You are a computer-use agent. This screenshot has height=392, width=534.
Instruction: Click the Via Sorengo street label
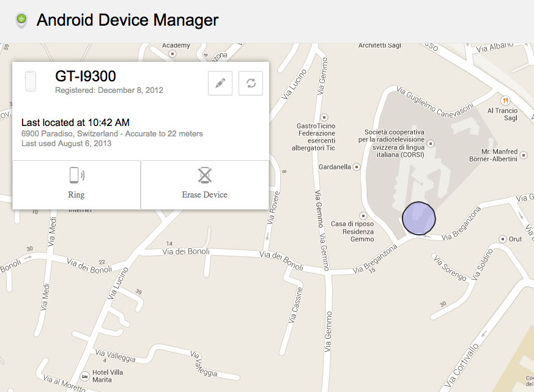(x=450, y=268)
